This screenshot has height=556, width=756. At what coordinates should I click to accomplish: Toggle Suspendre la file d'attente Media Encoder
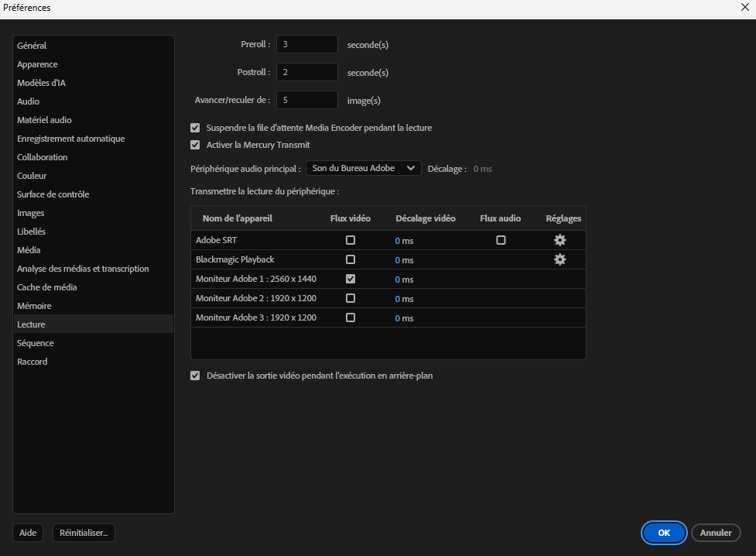click(195, 128)
